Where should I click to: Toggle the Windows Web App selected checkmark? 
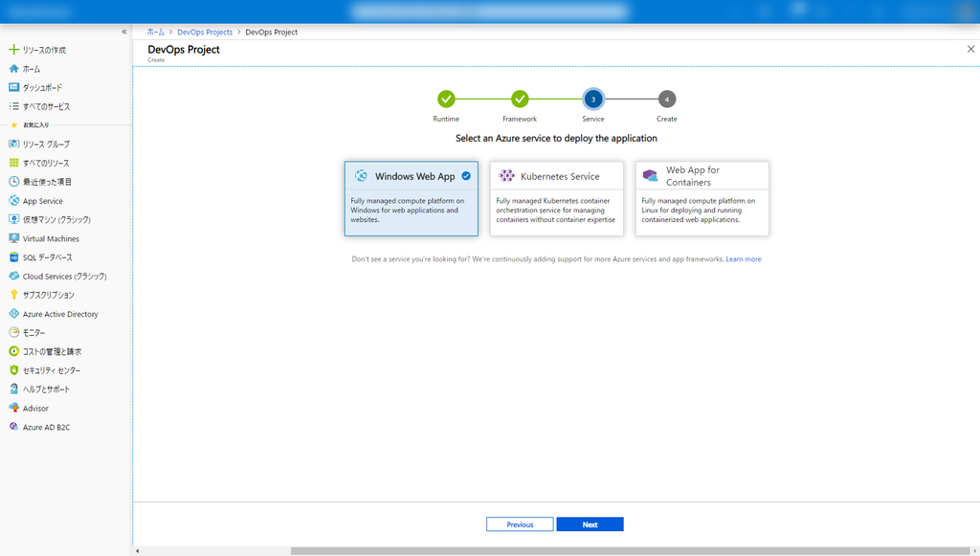(x=466, y=176)
